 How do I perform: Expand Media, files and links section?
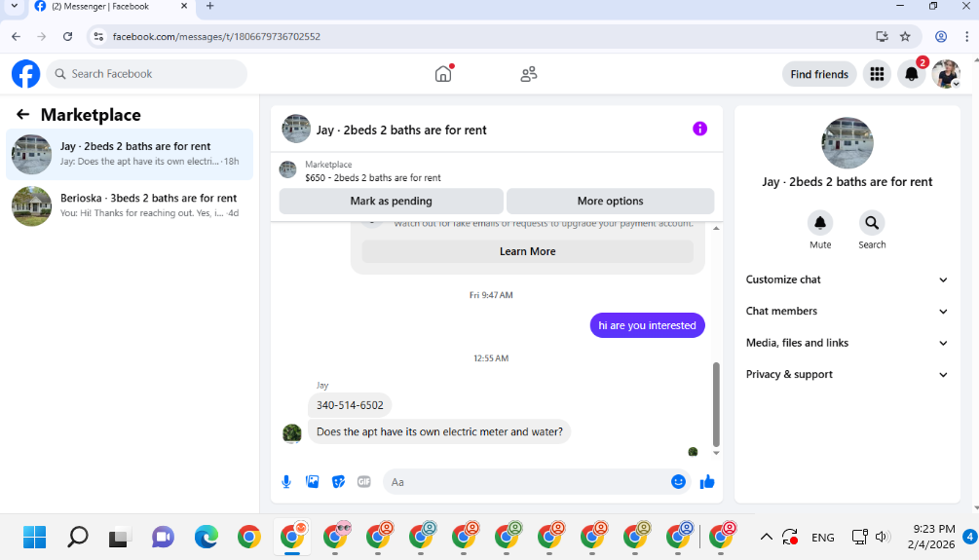tap(847, 343)
